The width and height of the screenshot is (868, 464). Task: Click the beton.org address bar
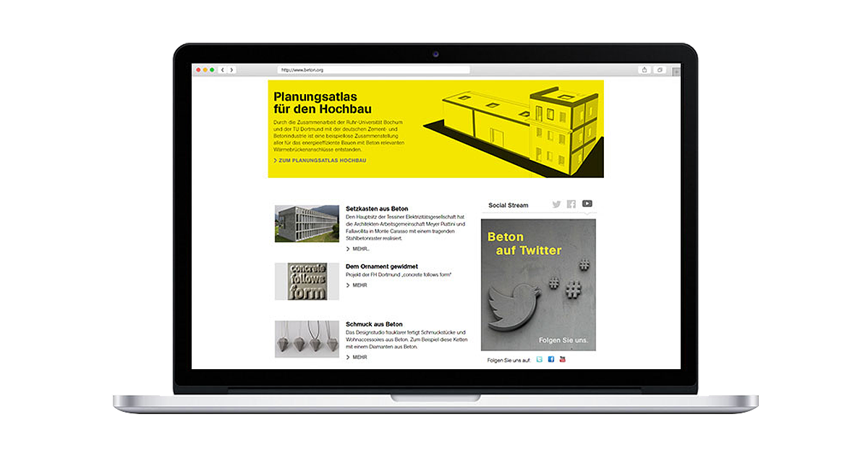click(374, 70)
